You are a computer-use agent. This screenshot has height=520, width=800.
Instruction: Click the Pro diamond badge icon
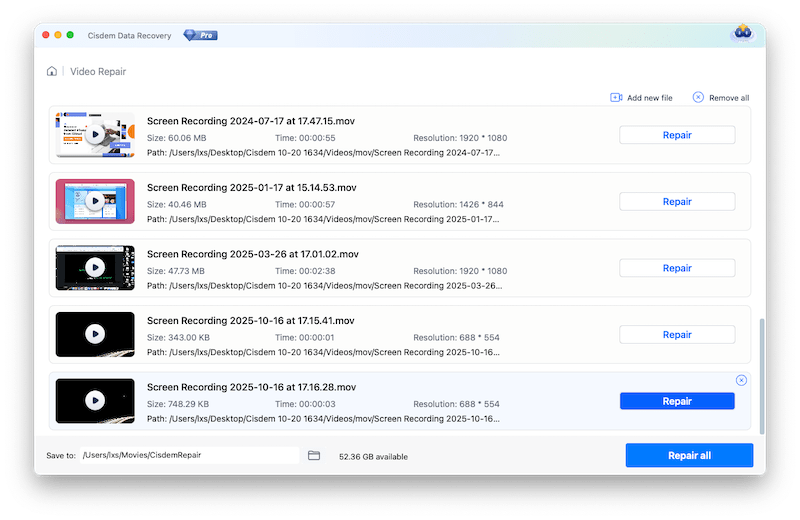(x=200, y=35)
